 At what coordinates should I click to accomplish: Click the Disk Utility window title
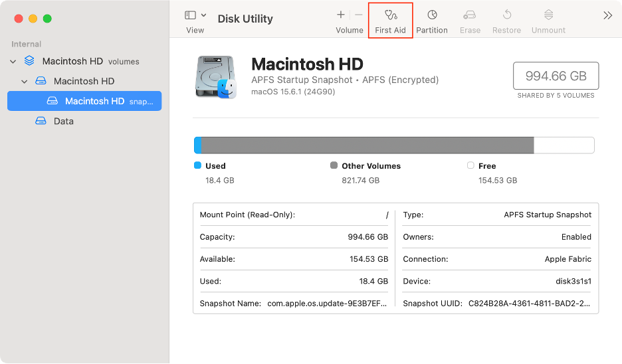245,19
